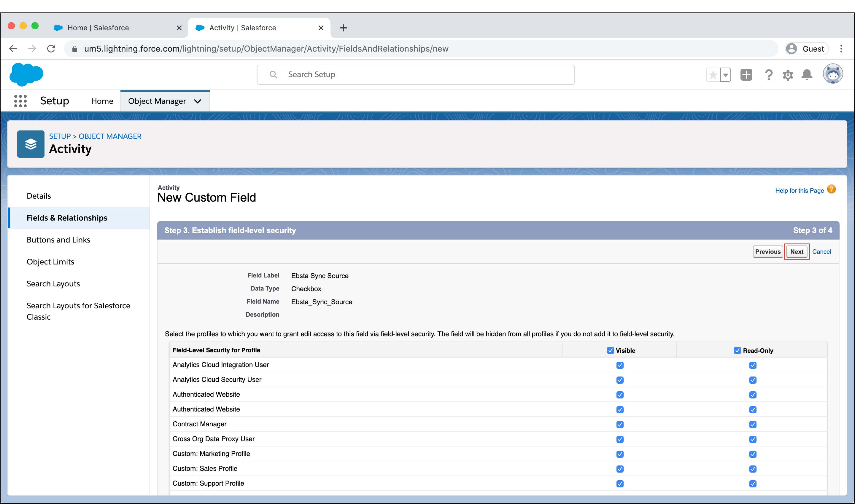Open the notifications bell
Screen dimensions: 855x504
tap(807, 75)
